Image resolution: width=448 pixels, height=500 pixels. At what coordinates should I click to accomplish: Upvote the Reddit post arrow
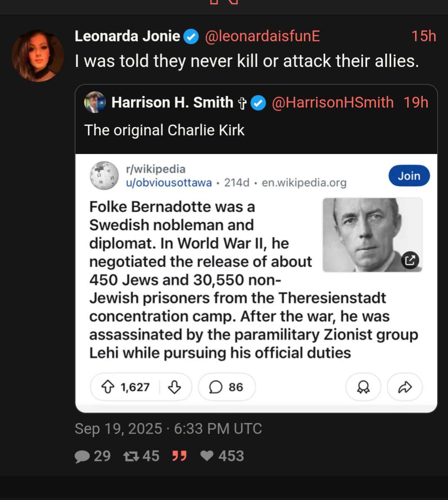point(108,387)
